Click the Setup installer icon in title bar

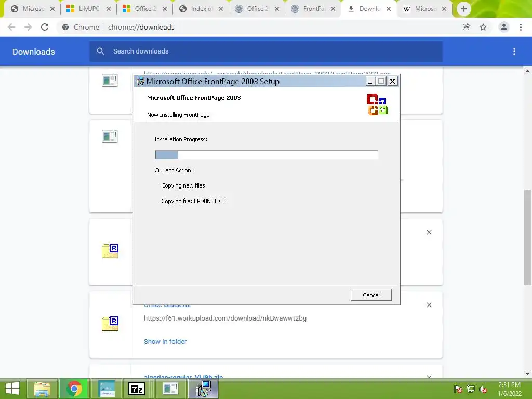click(x=140, y=82)
